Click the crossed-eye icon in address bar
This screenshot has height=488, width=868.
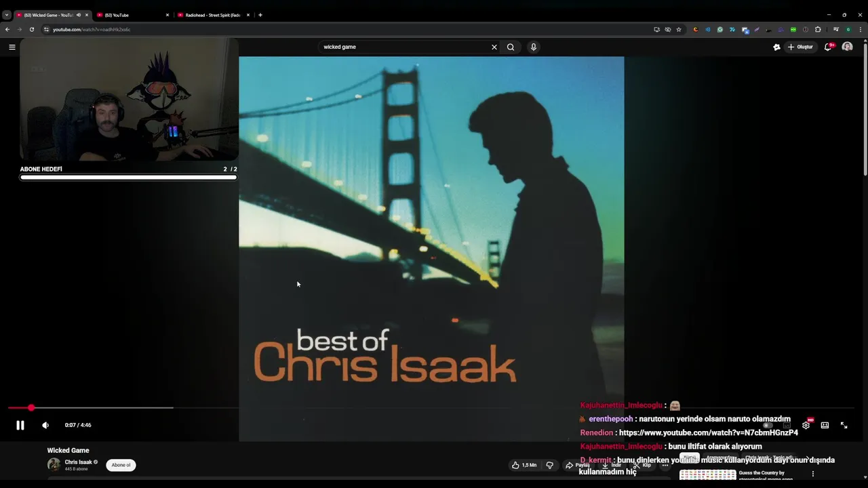pos(668,29)
